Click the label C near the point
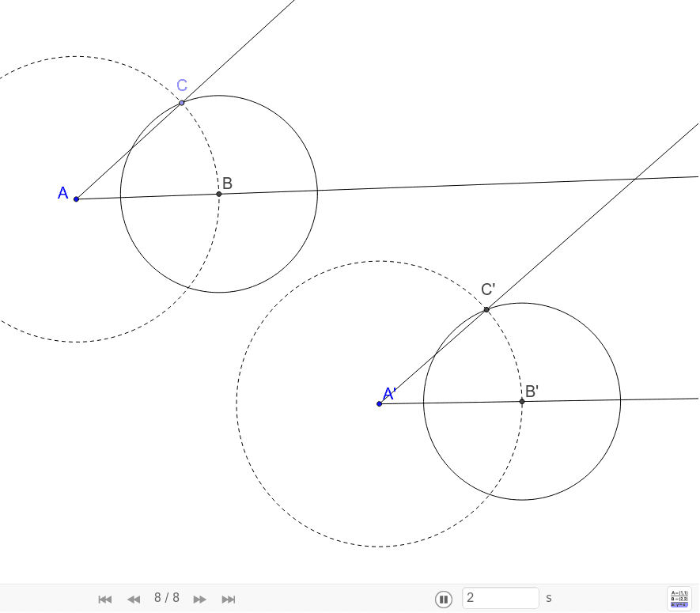This screenshot has height=613, width=700. [182, 85]
